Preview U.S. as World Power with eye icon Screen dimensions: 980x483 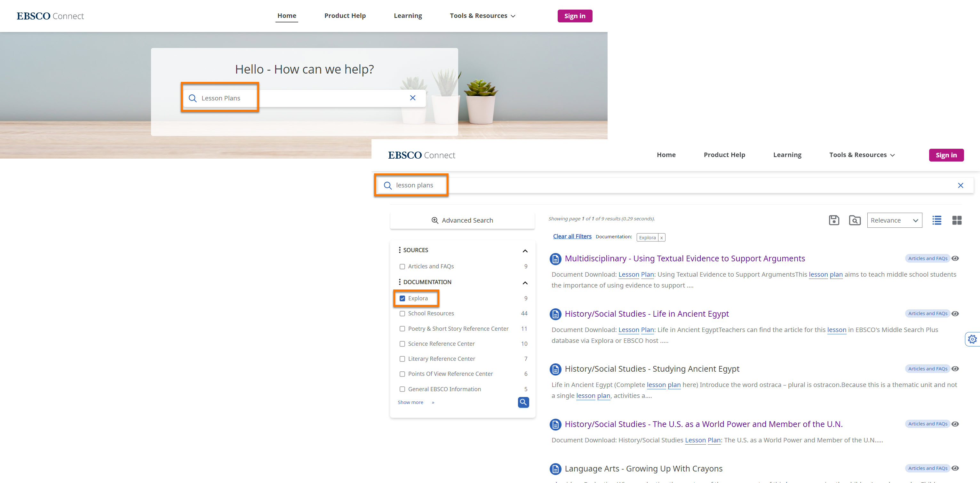click(955, 424)
